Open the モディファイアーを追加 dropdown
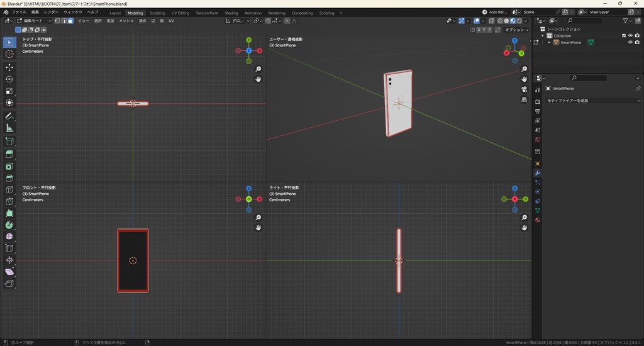The width and height of the screenshot is (644, 346). (592, 101)
